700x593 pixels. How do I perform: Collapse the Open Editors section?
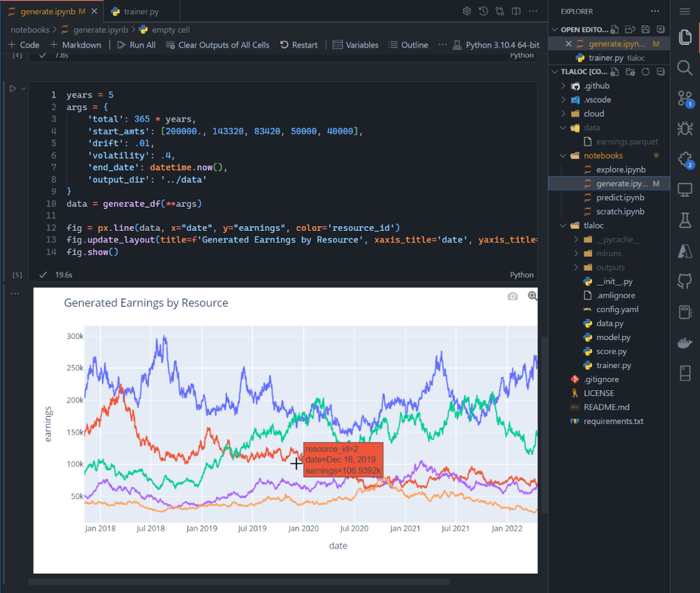pos(555,29)
